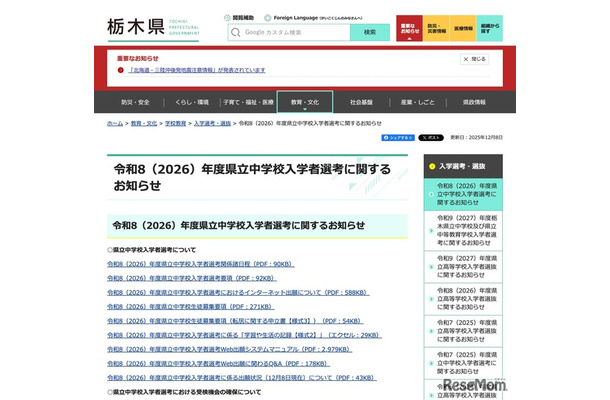The width and height of the screenshot is (610, 400).
Task: Go to 学校教育 in the breadcrumb
Action: (175, 123)
